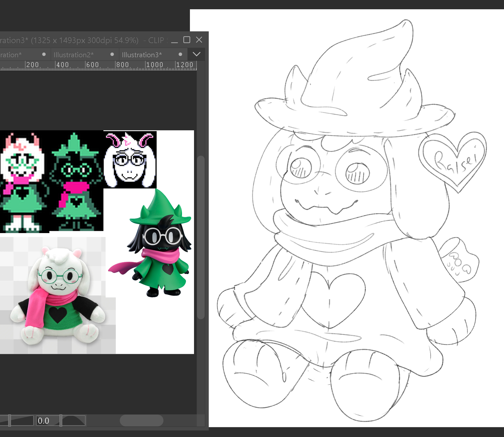Click the horizontal scrollbar thumb

pyautogui.click(x=141, y=421)
